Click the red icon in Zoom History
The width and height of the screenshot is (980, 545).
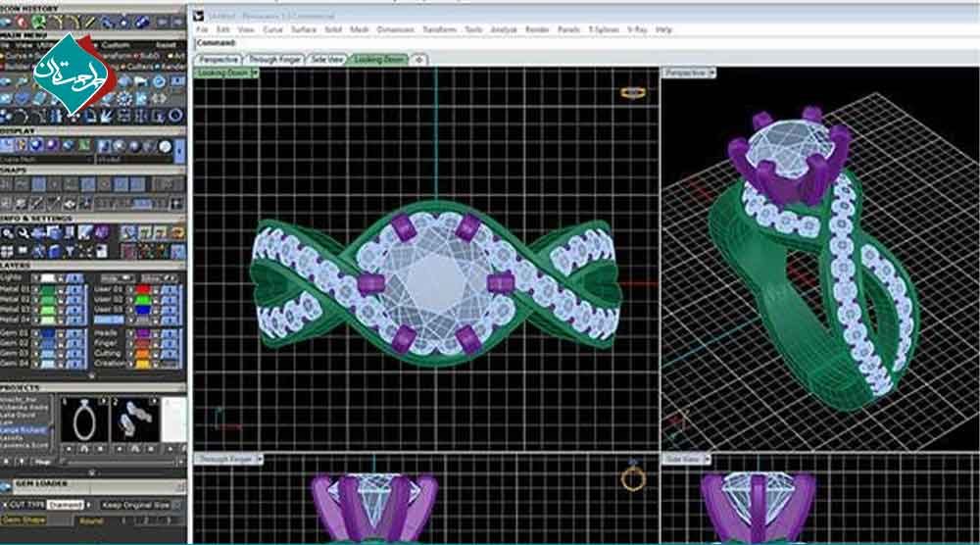(x=22, y=23)
